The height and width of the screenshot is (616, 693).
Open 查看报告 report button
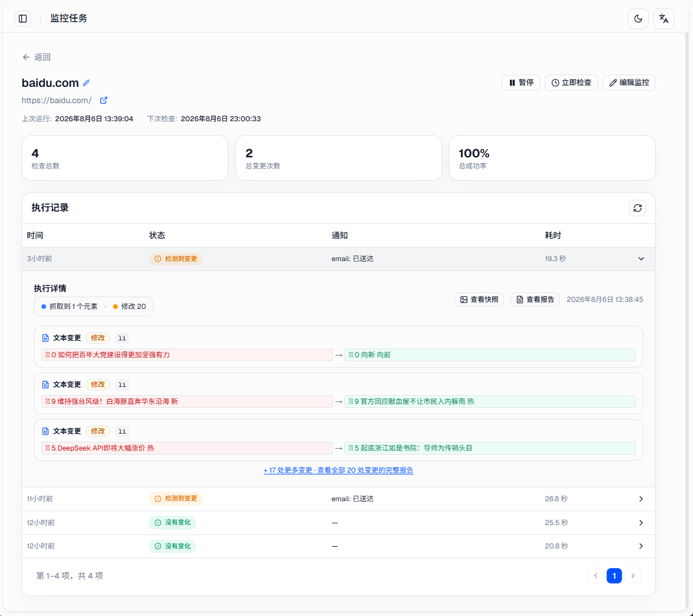(x=535, y=300)
